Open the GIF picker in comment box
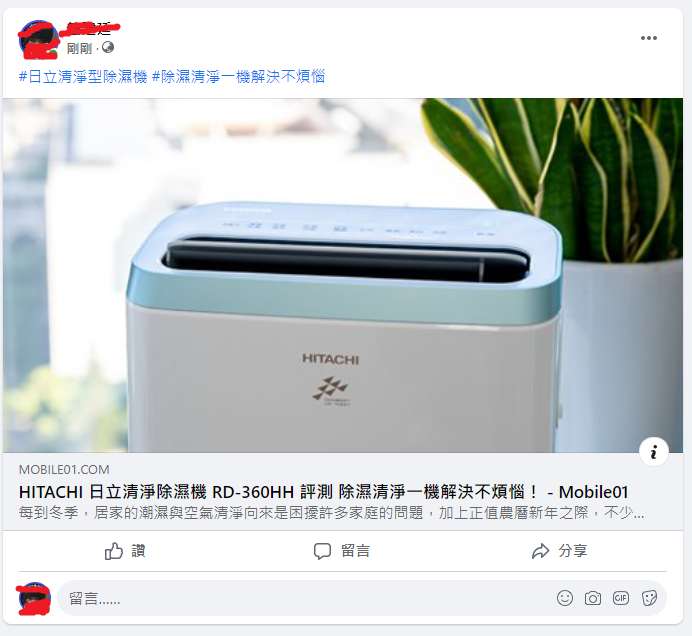Image resolution: width=692 pixels, height=636 pixels. point(621,598)
